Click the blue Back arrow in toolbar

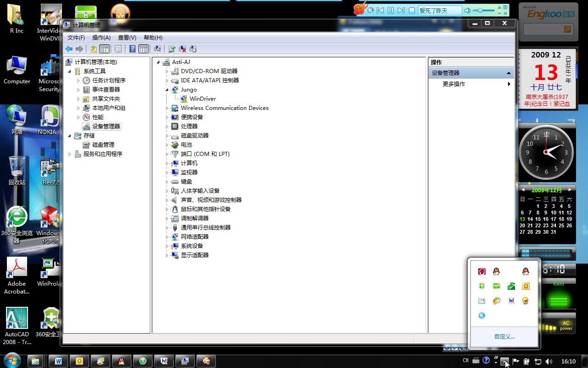[x=69, y=49]
